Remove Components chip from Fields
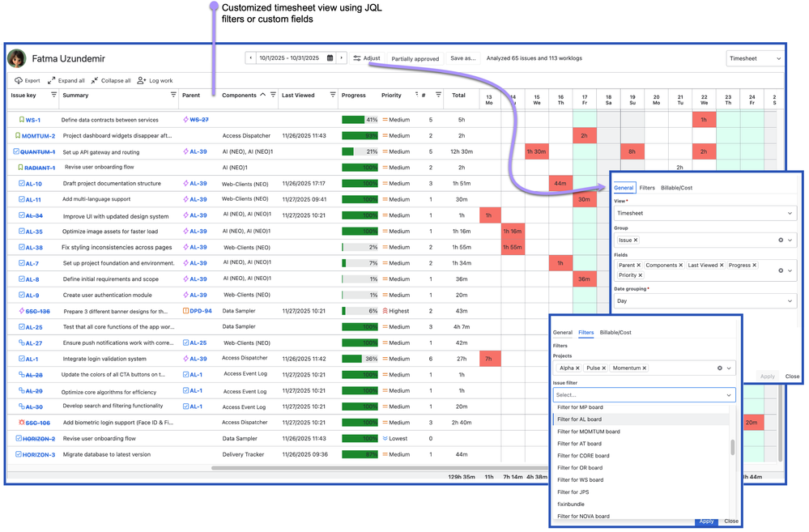Viewport: 809px width, 532px height. 680,266
